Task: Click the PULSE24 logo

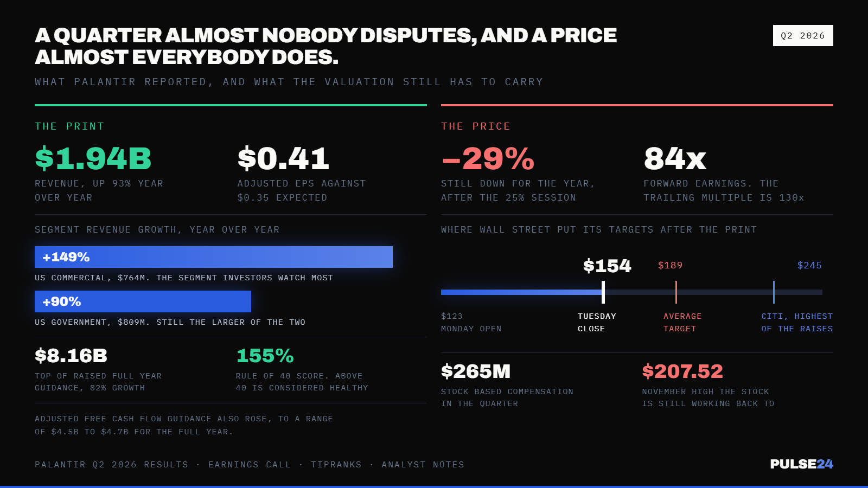Action: pos(801,464)
